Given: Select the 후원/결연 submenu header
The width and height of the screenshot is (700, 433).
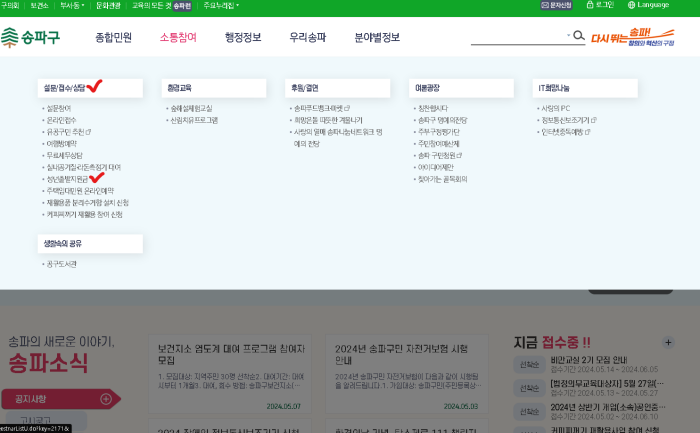Looking at the screenshot, I should click(x=338, y=88).
